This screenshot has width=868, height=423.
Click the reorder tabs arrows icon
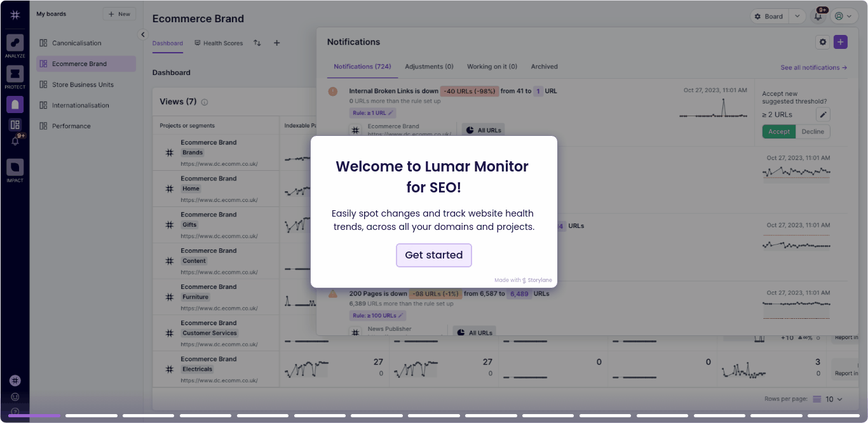coord(257,43)
